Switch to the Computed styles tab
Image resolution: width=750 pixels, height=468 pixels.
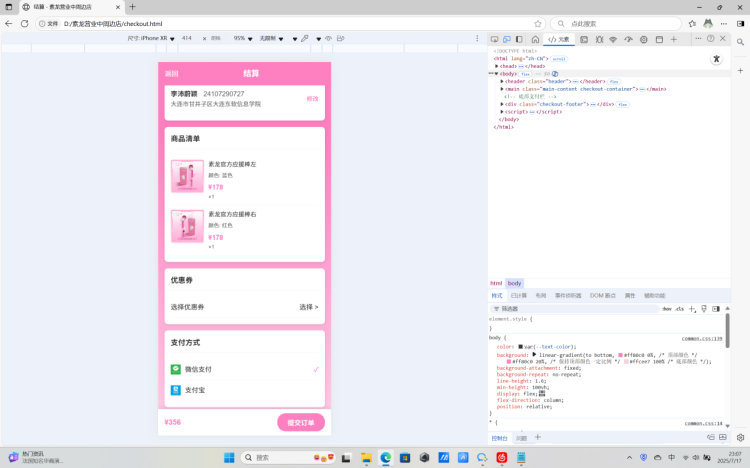pos(518,296)
